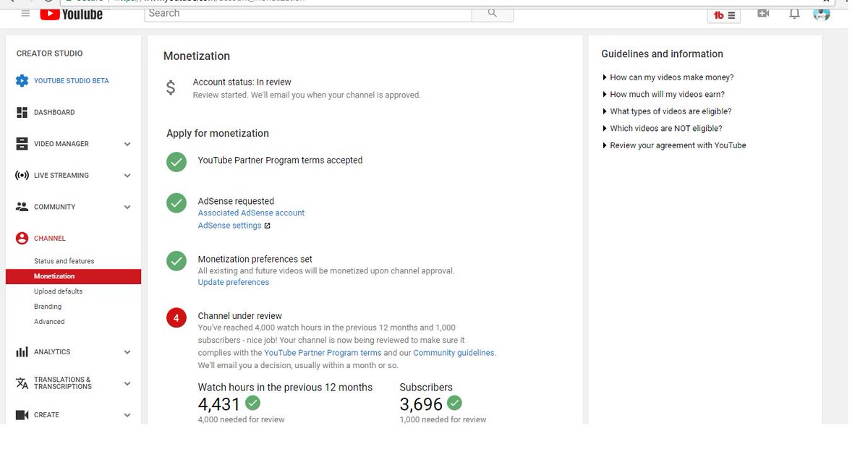Click the Dashboard icon in sidebar

pos(22,112)
